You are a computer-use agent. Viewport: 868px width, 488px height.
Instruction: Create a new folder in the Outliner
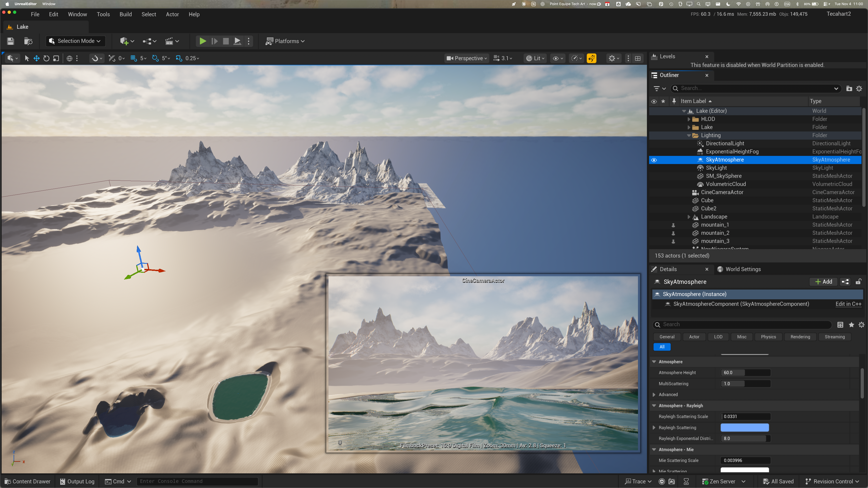(849, 88)
